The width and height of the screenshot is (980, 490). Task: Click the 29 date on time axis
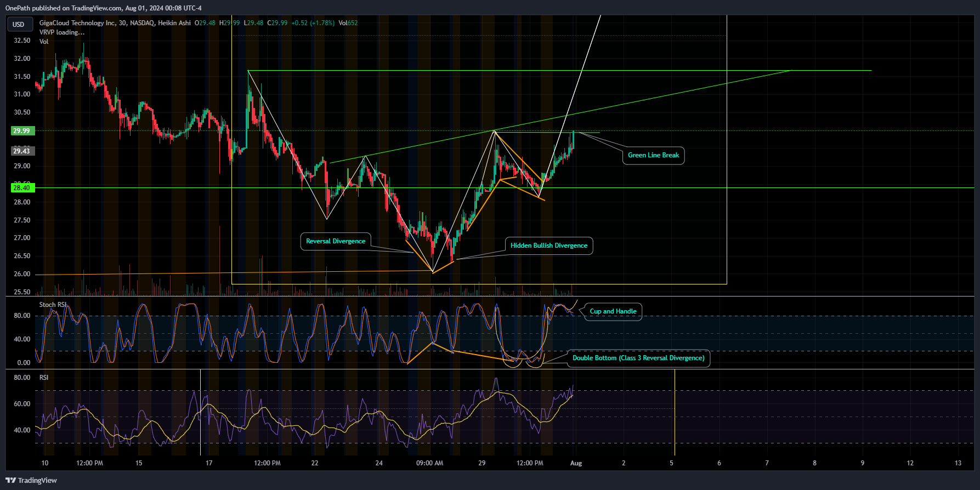pos(481,463)
